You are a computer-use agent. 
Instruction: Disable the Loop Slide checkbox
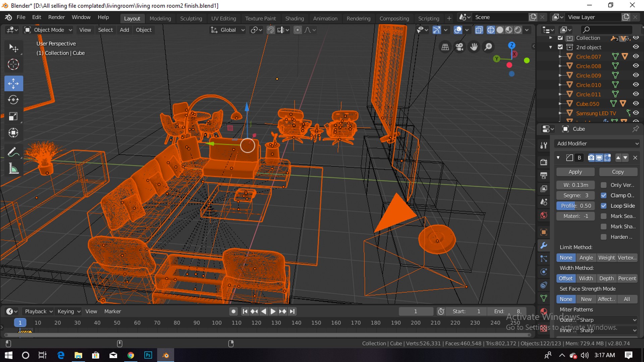604,206
